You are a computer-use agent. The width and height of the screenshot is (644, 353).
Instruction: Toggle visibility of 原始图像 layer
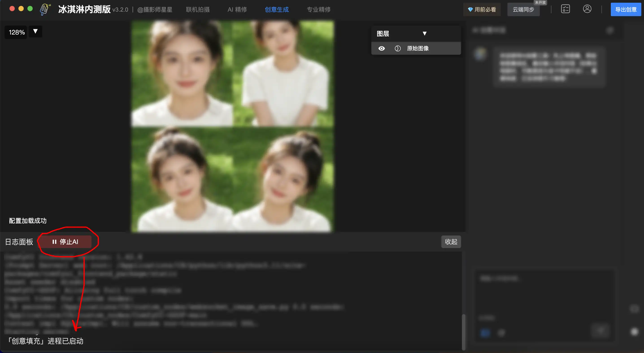[x=381, y=48]
